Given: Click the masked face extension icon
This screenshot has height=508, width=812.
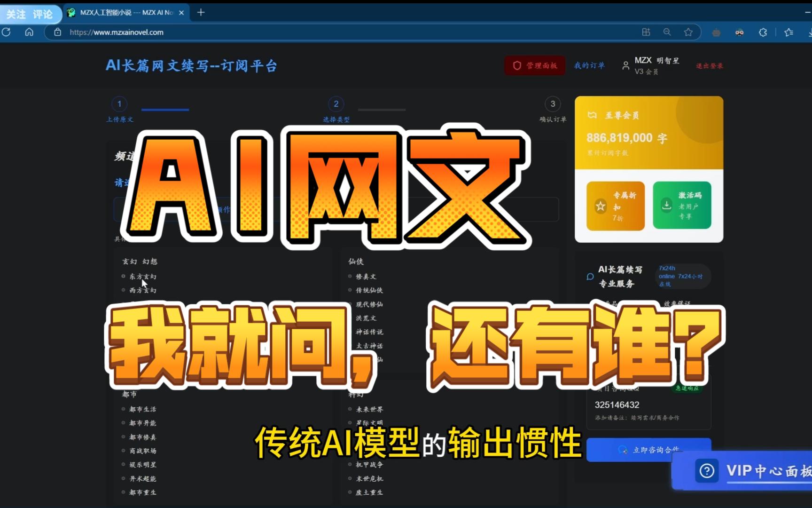Looking at the screenshot, I should tap(740, 32).
